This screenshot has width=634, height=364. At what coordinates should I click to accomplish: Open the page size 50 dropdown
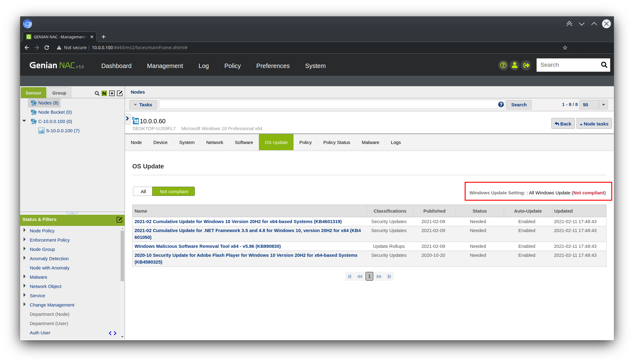point(603,105)
